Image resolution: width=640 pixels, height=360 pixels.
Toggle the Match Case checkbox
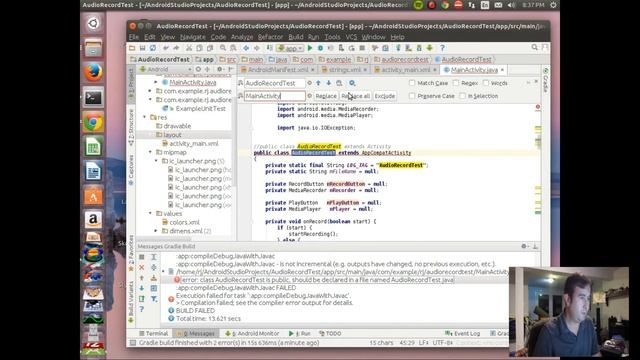(412, 83)
